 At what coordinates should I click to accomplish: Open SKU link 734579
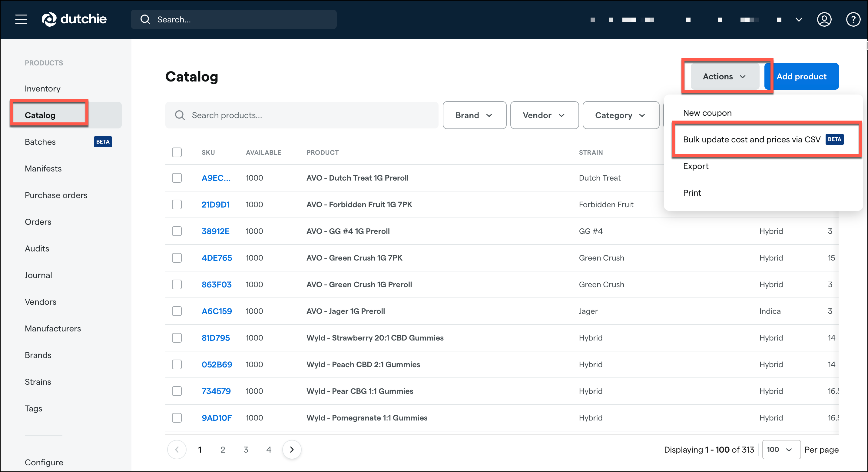coord(216,391)
